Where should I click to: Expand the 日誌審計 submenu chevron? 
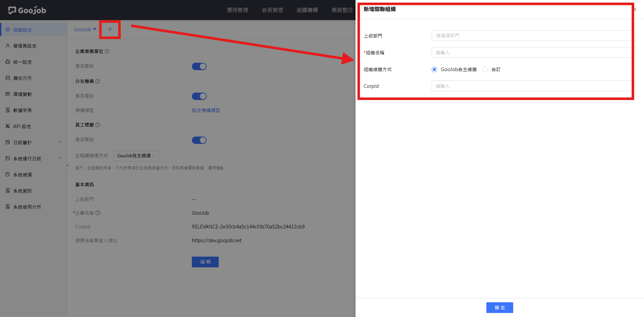coord(60,142)
